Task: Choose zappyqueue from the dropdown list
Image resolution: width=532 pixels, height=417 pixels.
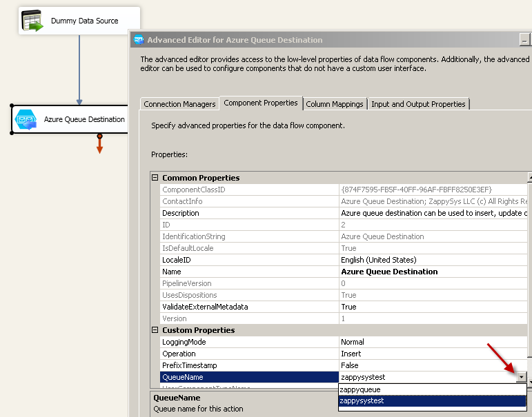Action: click(x=432, y=389)
